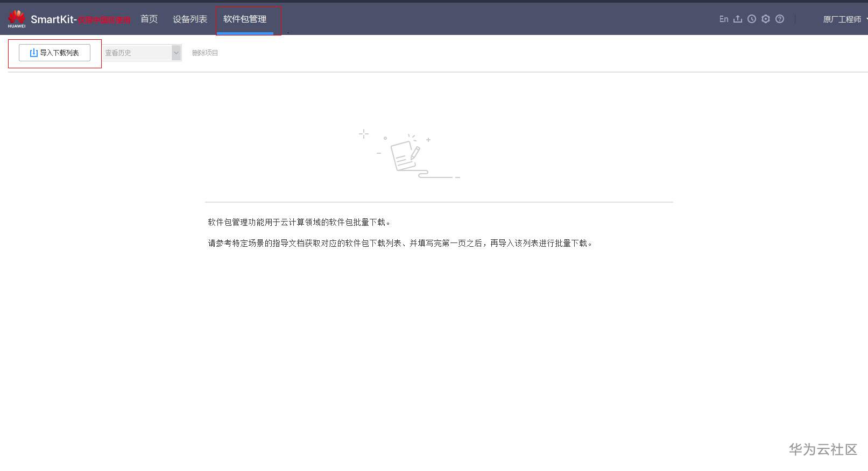
Task: Switch language using the En icon
Action: tap(724, 19)
